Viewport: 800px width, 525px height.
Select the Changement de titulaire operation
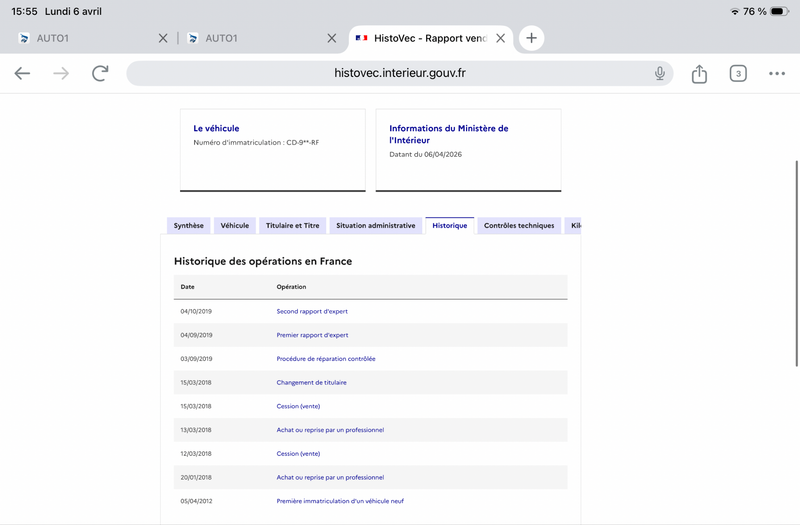(x=311, y=382)
